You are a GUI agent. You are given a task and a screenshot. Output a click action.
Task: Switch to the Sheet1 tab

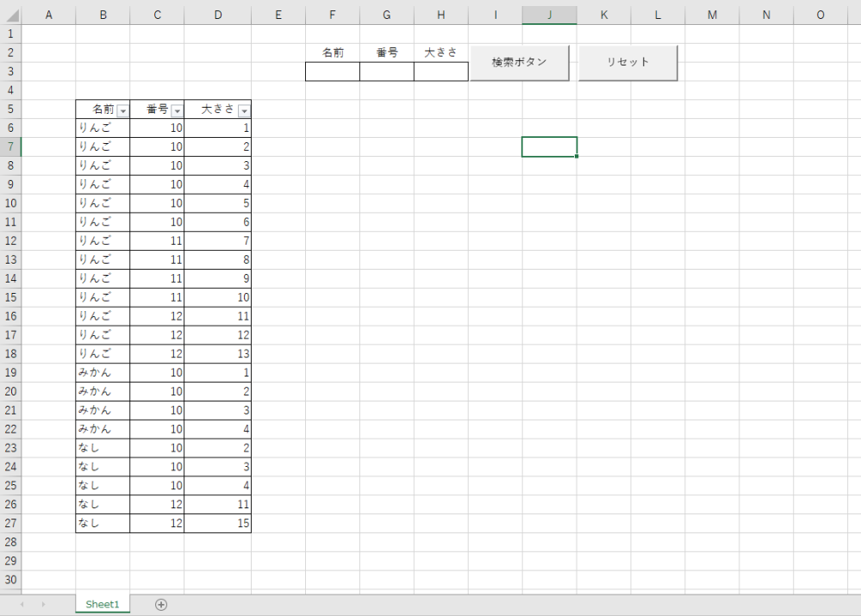click(x=102, y=605)
